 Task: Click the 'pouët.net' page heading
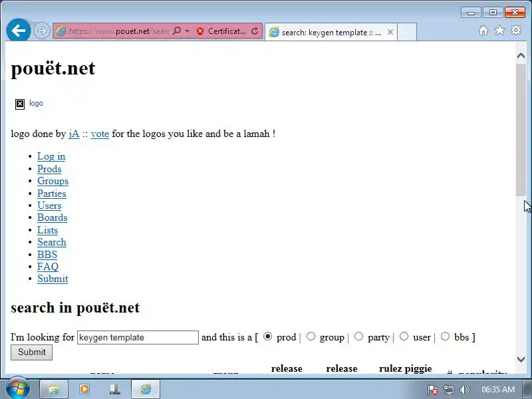tap(53, 68)
